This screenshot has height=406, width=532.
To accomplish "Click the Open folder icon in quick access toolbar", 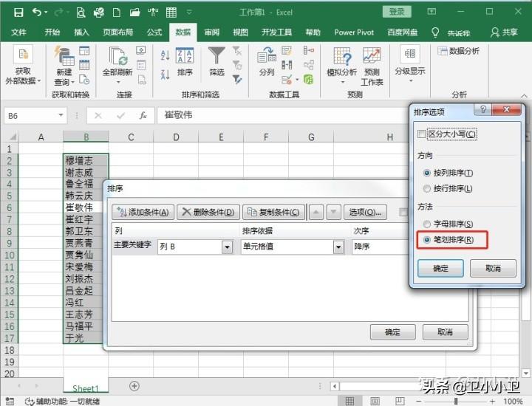I will point(134,13).
